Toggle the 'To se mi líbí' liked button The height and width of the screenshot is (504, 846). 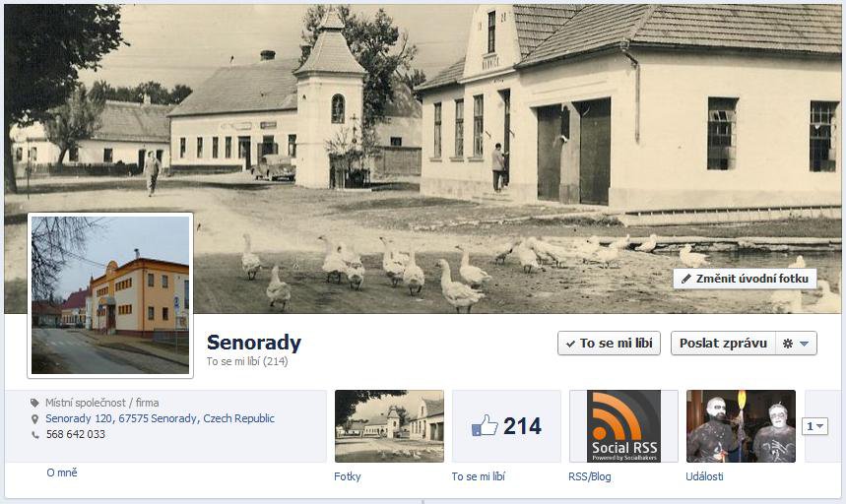[x=610, y=344]
